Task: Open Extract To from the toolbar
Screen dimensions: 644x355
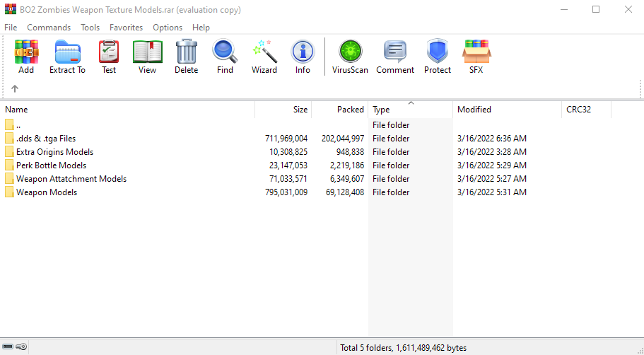Action: [x=67, y=52]
